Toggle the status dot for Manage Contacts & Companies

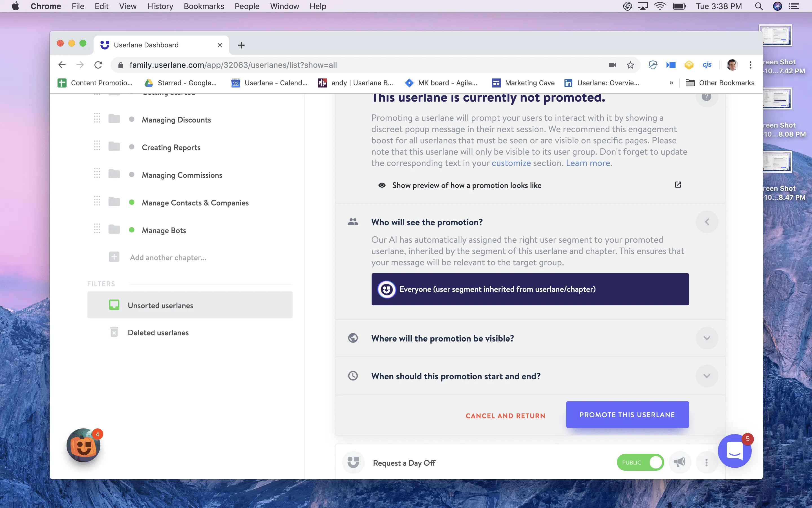point(132,202)
